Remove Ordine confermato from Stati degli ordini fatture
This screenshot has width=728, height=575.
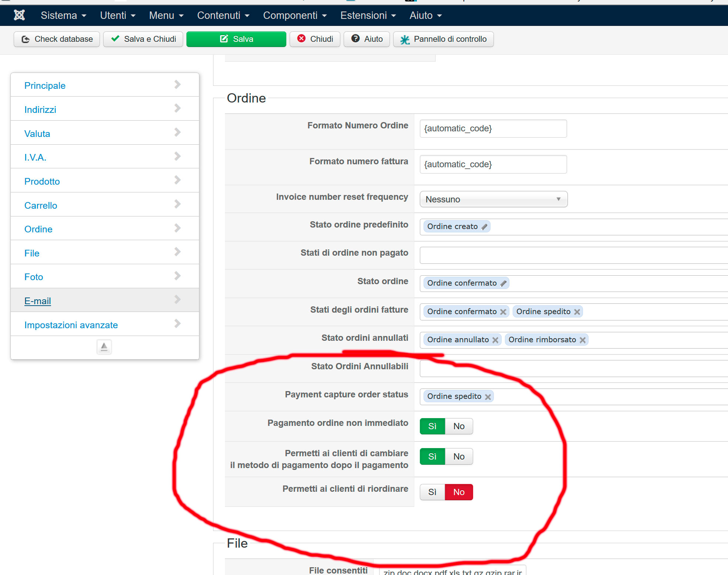coord(503,312)
